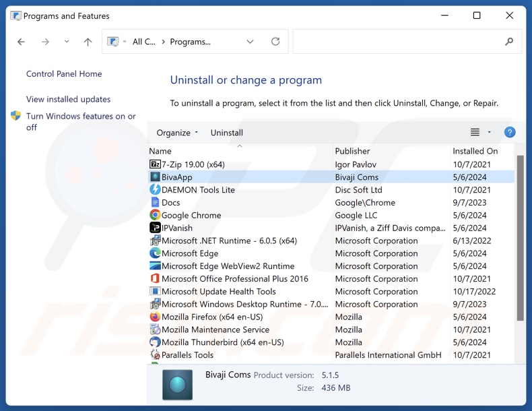Image resolution: width=532 pixels, height=411 pixels.
Task: Open the recent locations dropdown arrow
Action: pyautogui.click(x=67, y=41)
